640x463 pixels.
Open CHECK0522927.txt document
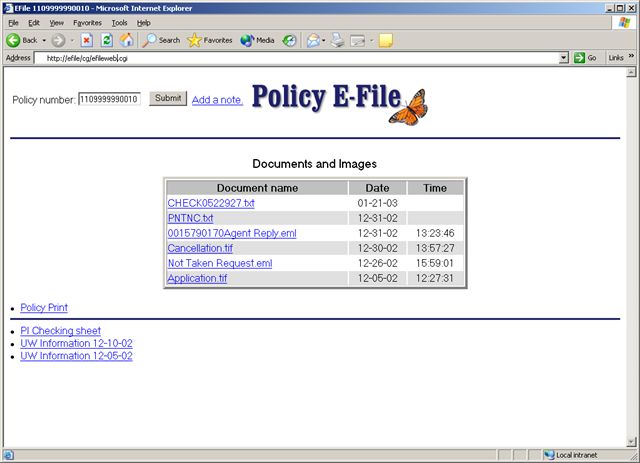point(211,203)
